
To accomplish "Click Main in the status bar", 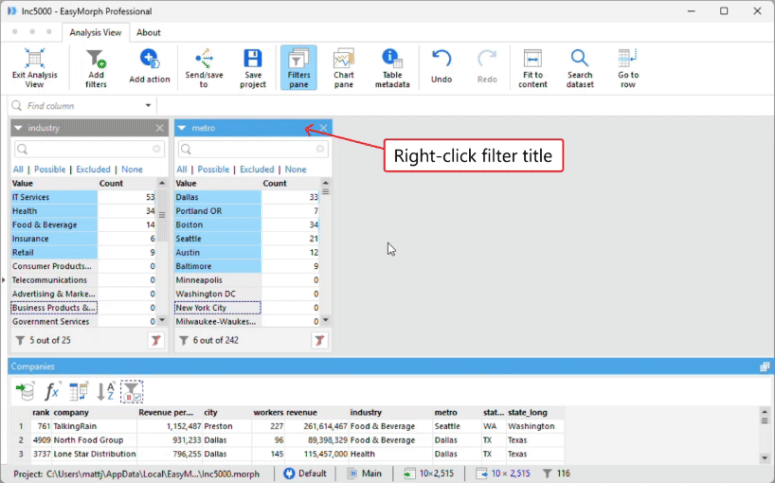I will tap(365, 474).
